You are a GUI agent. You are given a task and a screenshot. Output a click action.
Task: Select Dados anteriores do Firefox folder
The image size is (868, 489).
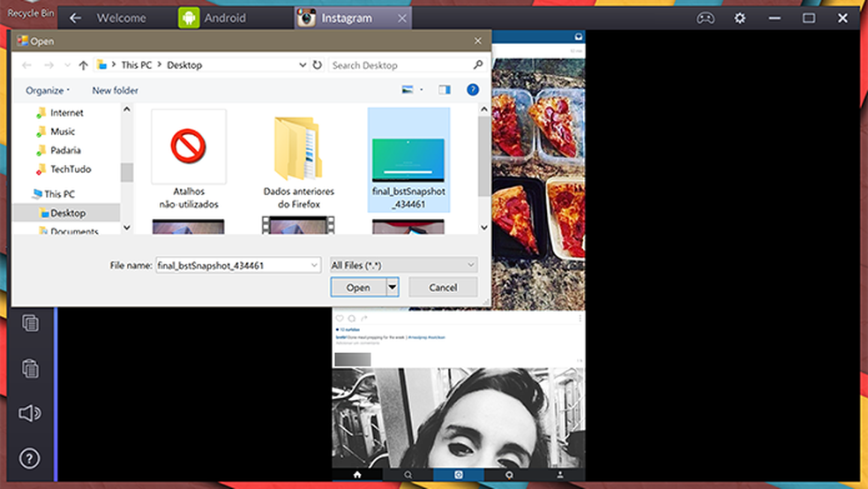298,160
